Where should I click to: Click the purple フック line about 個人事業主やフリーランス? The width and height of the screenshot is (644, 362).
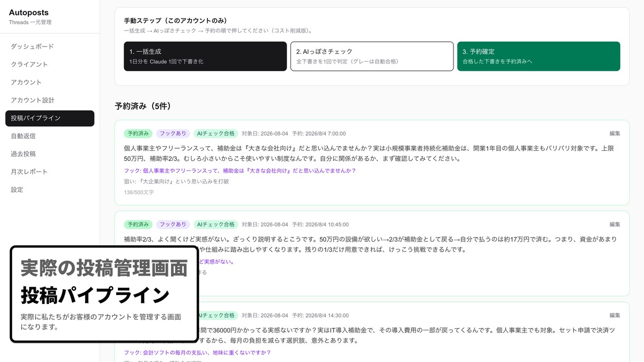pos(240,171)
